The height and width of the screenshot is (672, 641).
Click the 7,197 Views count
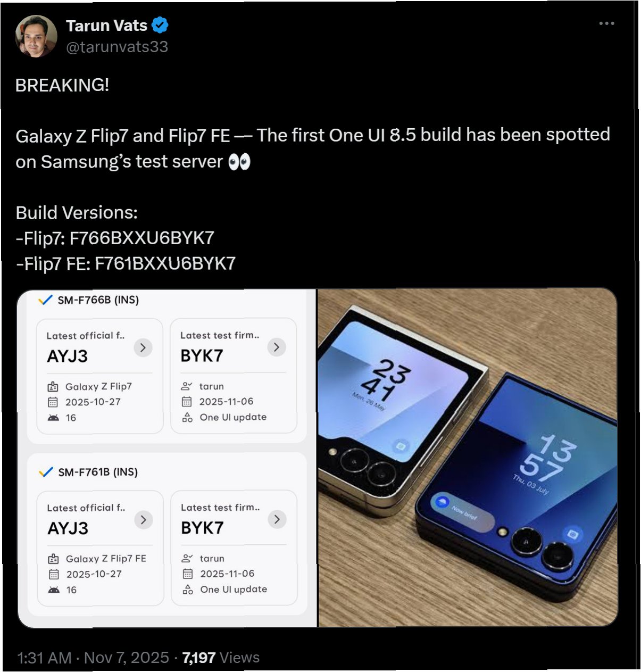point(221,658)
